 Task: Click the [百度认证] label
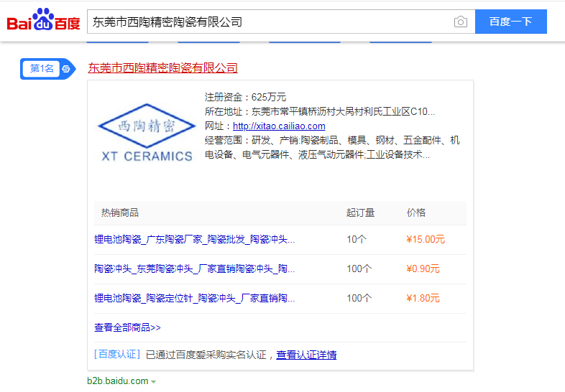pos(117,355)
